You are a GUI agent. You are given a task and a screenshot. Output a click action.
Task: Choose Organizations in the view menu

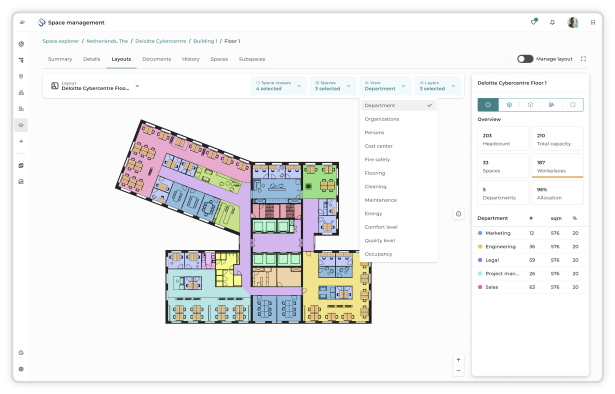[398, 119]
